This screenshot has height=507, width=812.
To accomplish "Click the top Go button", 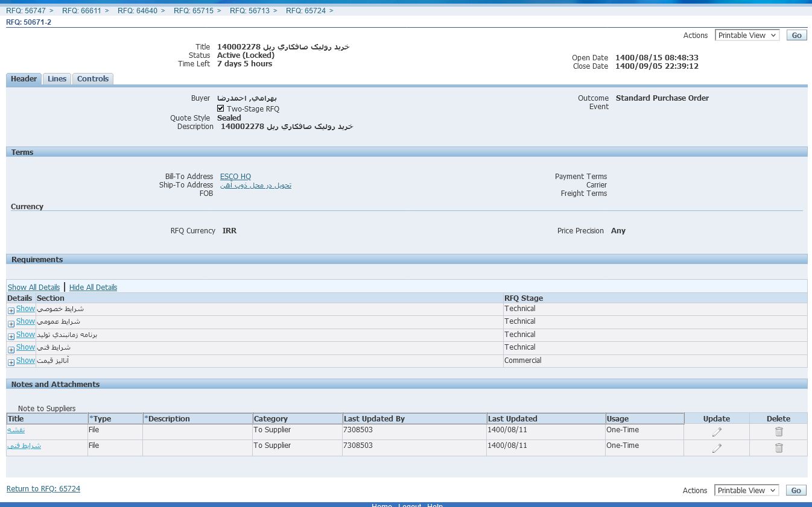I will (797, 36).
